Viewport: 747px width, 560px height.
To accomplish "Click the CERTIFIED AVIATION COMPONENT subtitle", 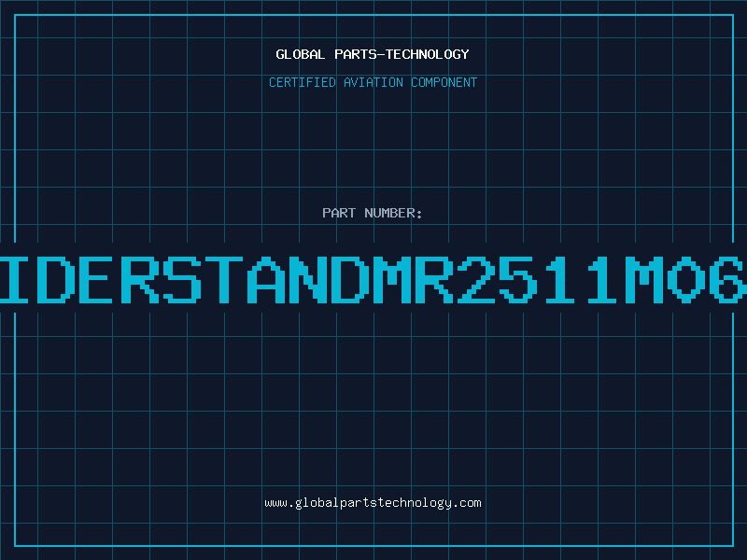I will pos(373,82).
